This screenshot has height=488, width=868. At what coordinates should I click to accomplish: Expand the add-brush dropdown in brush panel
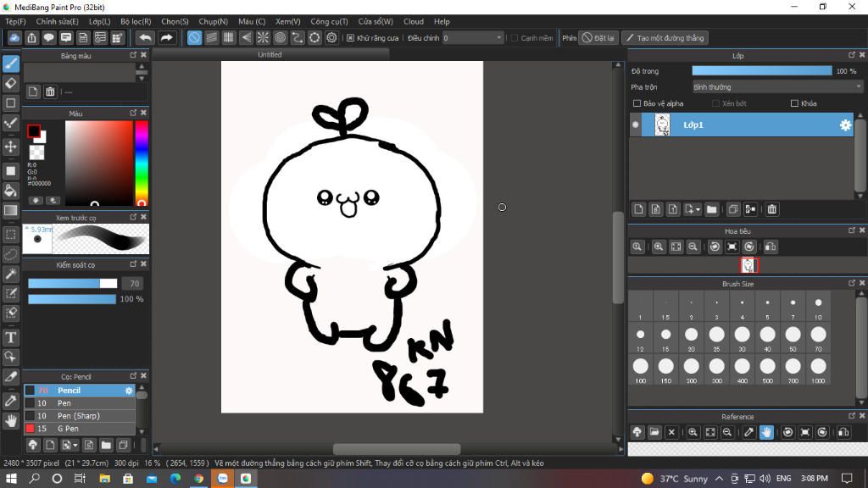coord(75,446)
